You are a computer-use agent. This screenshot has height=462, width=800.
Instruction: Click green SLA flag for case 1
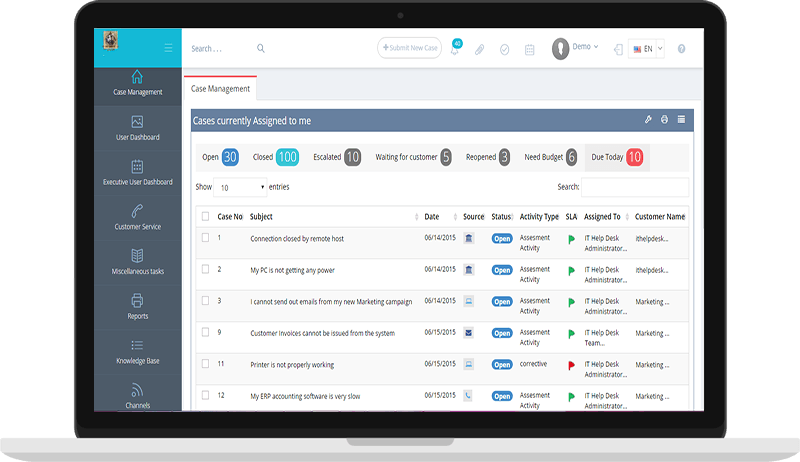[x=571, y=239]
